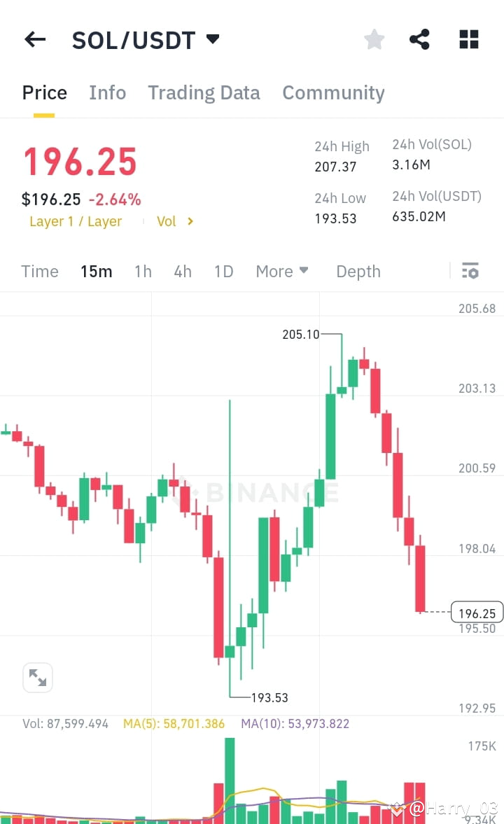Enable the 4h candlestick interval

click(x=183, y=272)
